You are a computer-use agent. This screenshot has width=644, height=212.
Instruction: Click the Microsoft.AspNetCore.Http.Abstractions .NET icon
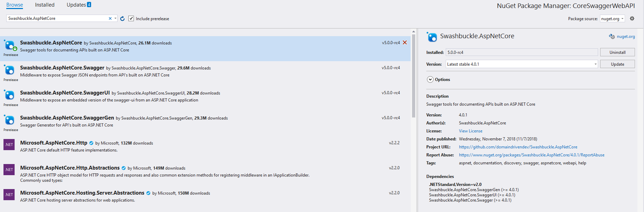coord(9,170)
